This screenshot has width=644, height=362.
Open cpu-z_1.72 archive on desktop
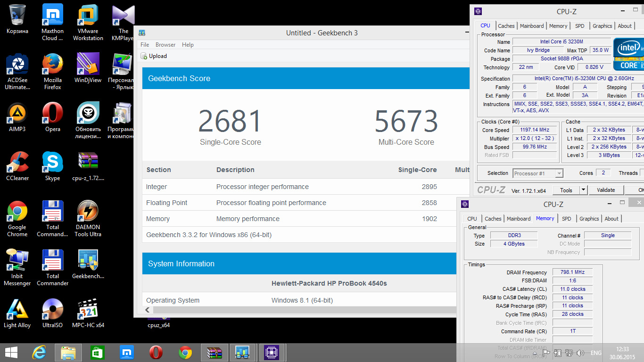88,166
